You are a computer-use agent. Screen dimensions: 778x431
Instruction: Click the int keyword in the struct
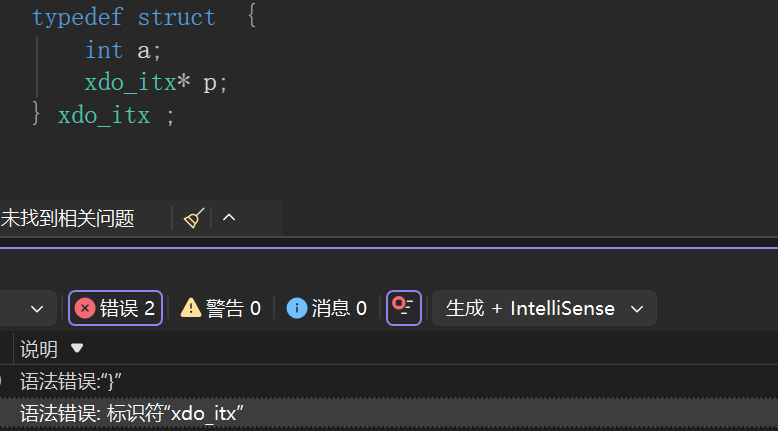point(104,50)
